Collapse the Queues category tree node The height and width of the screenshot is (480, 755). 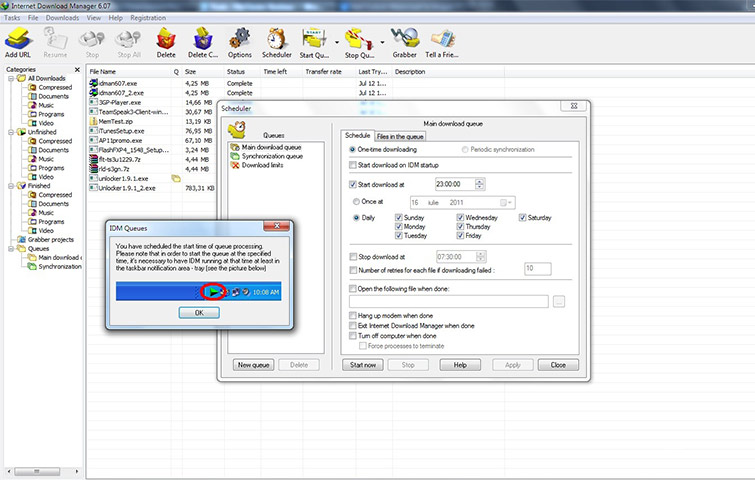pyautogui.click(x=11, y=249)
